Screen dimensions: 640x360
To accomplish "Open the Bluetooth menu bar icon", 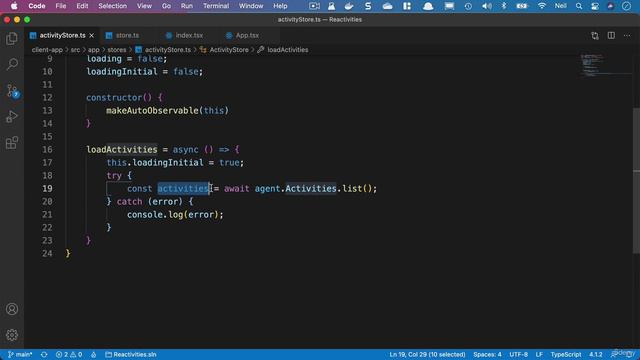I will pos(504,6).
